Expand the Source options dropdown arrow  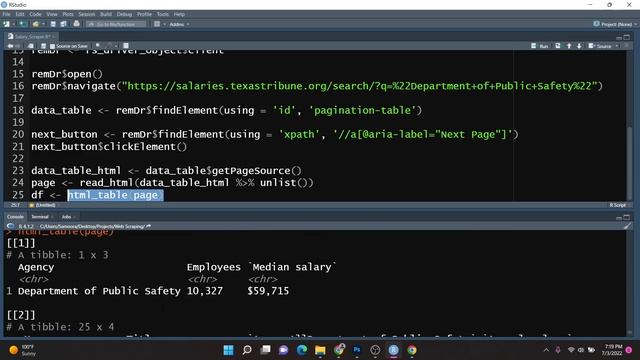[x=617, y=46]
